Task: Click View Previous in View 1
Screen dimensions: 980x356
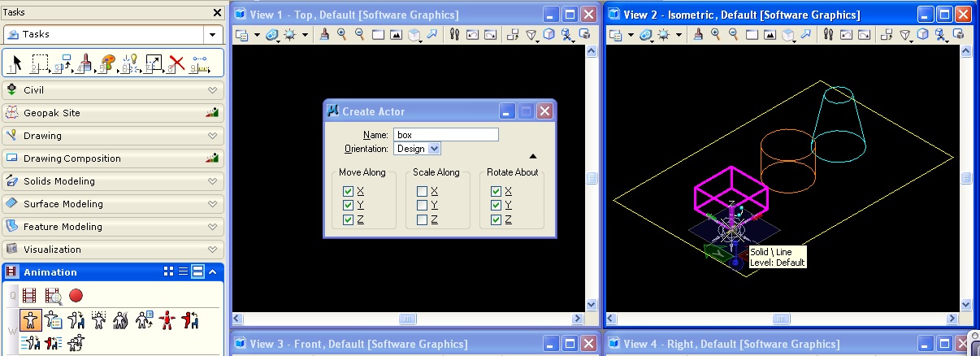Action: pos(471,35)
